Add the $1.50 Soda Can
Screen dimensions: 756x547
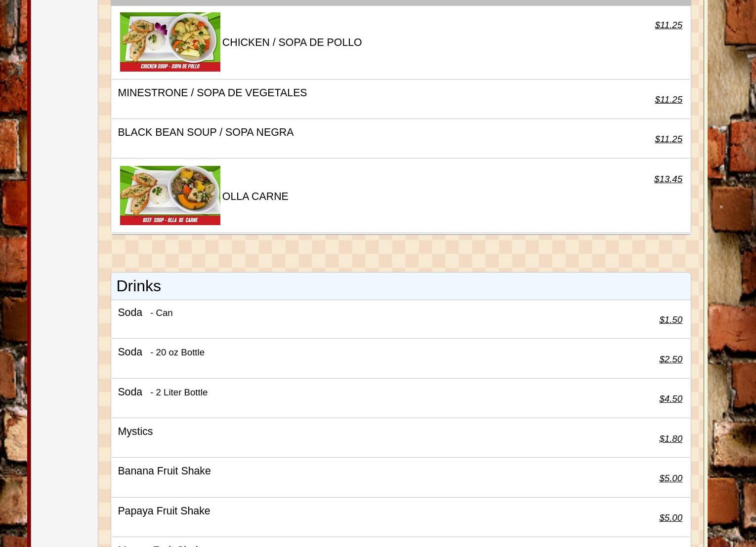671,319
